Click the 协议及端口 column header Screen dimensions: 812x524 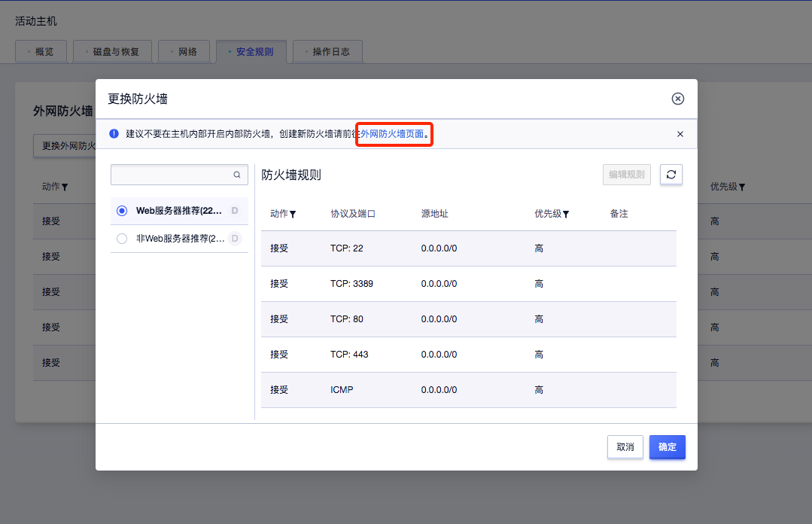pos(353,214)
